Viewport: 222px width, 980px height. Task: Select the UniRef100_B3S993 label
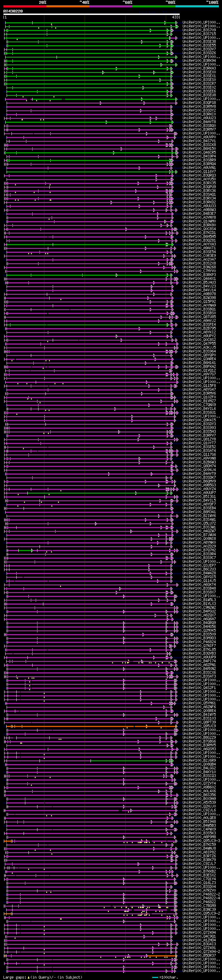(199, 428)
